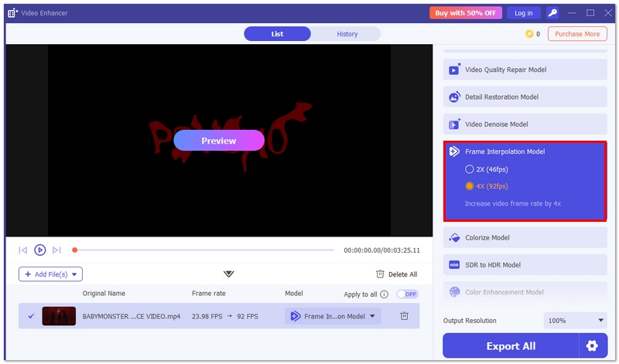619x364 pixels.
Task: Select the Colorize Model icon
Action: click(x=454, y=238)
